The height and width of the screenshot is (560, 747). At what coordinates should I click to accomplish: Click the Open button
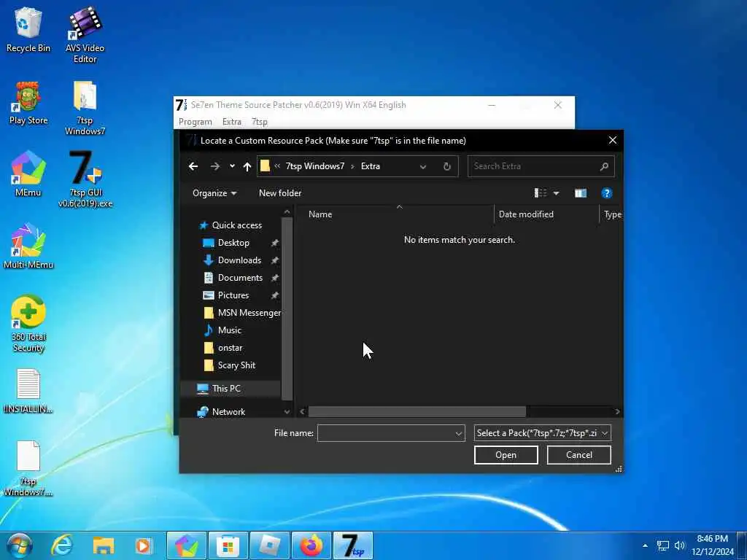(506, 455)
